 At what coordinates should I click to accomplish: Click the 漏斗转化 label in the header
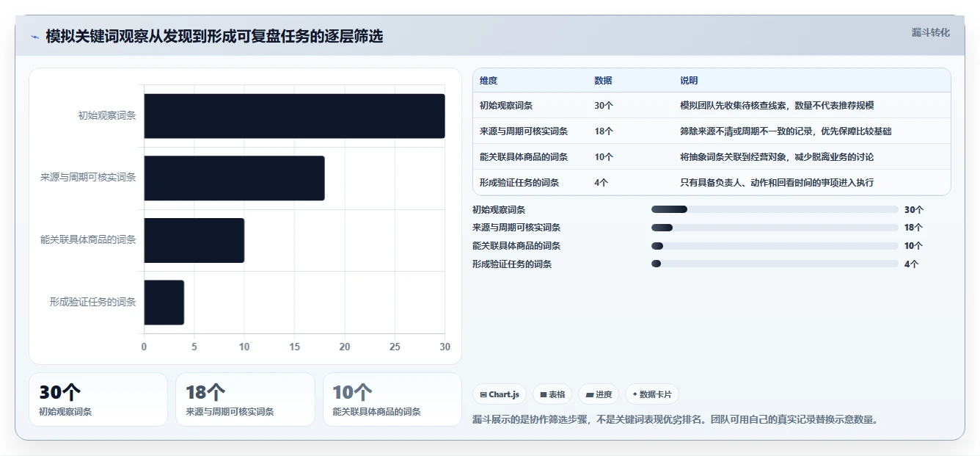(x=930, y=32)
